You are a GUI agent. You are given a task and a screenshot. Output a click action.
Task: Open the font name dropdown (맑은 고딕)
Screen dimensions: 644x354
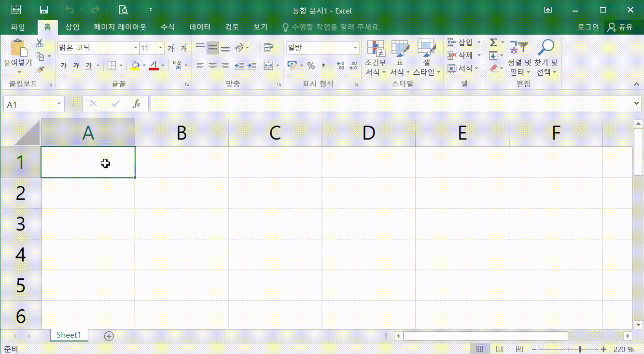point(136,48)
